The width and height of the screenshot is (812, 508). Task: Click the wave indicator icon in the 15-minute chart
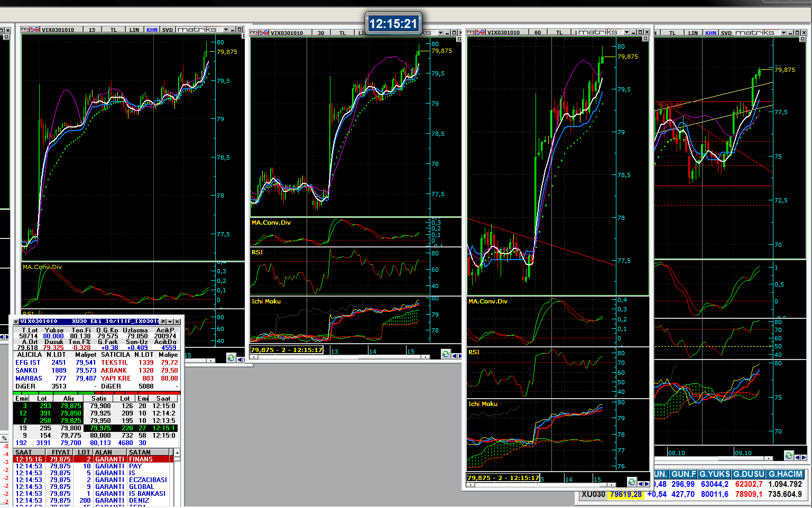(35, 30)
